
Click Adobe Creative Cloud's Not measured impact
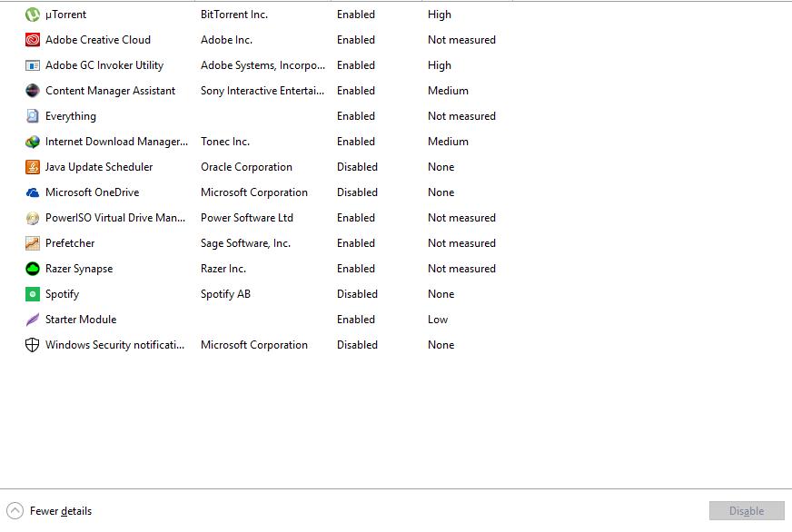(x=461, y=40)
